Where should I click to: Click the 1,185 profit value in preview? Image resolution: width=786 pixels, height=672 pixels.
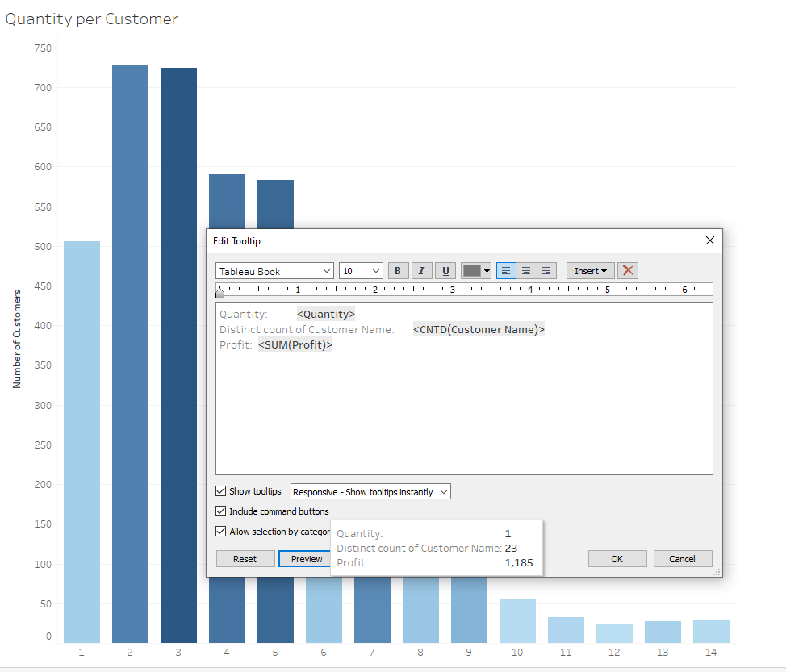coord(519,563)
